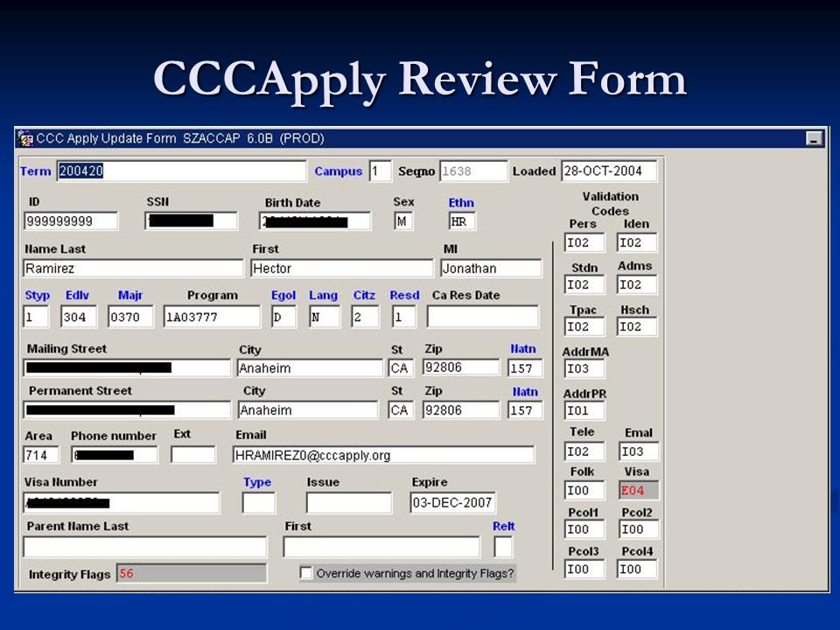Click the permanent Zip field 92806
The width and height of the screenshot is (840, 630).
[461, 409]
